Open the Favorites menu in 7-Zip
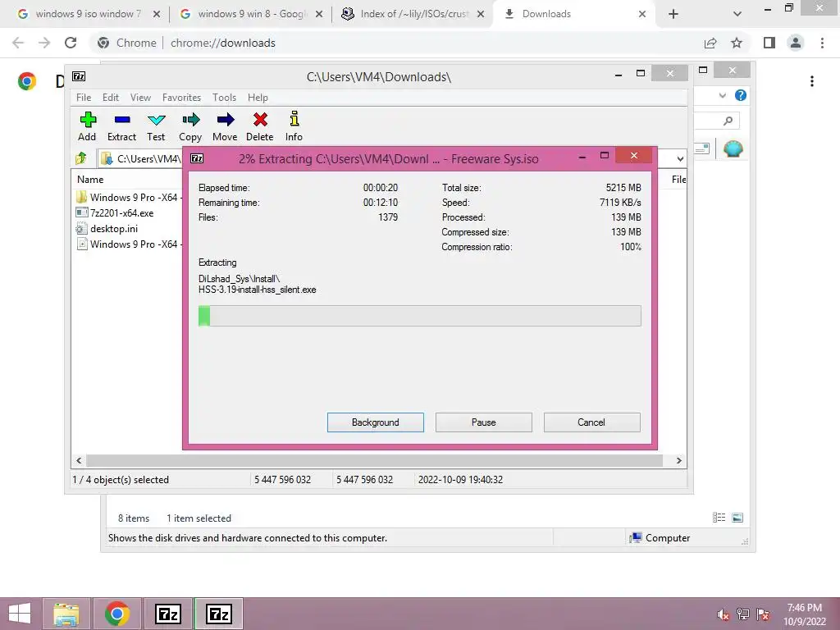Screen dimensions: 840x630 tap(181, 98)
